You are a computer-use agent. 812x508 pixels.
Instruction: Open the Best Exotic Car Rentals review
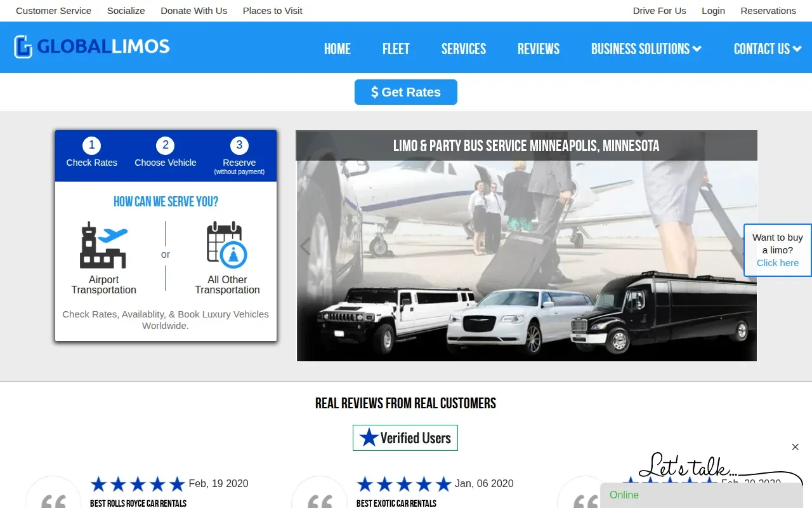click(396, 504)
